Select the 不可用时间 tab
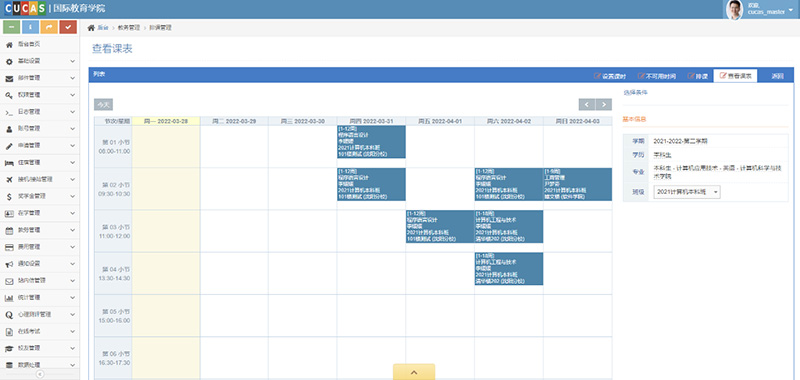The width and height of the screenshot is (800, 380). pos(657,76)
